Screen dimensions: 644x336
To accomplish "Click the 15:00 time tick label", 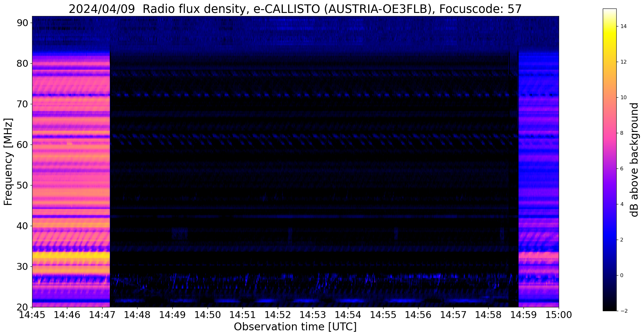I will 559,315.
